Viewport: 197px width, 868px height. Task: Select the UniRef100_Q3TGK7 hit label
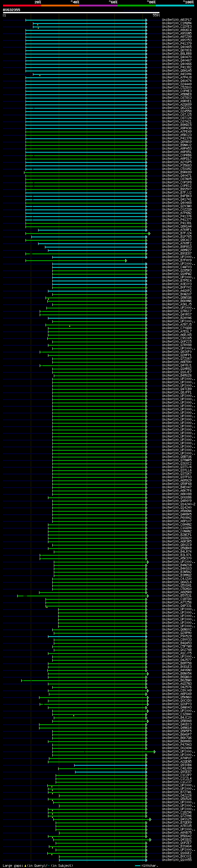[x=177, y=474]
